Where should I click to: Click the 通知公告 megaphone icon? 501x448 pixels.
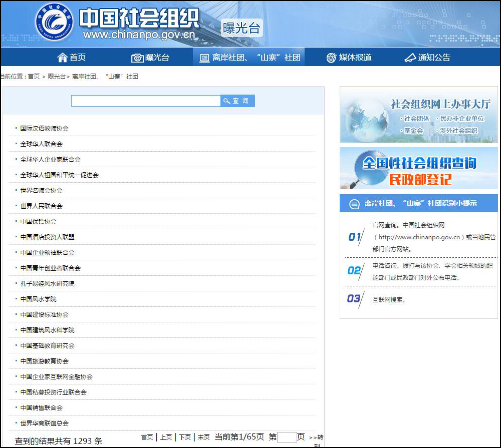410,58
